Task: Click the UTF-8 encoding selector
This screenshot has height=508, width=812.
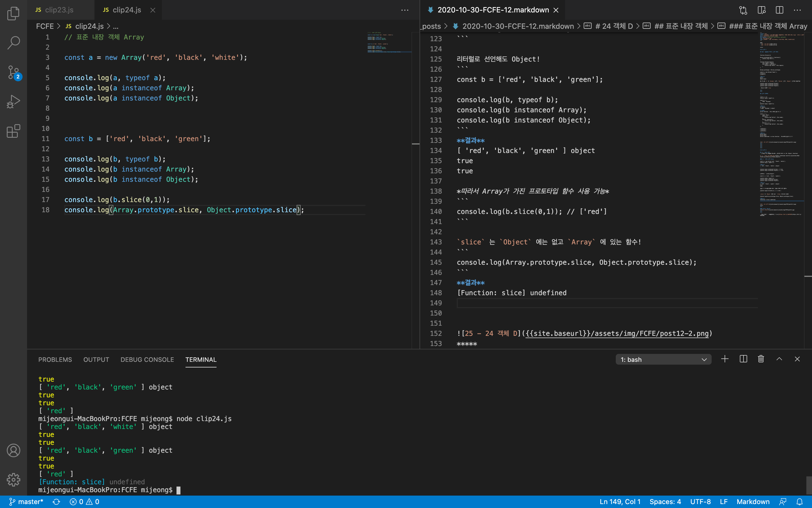Action: [700, 502]
